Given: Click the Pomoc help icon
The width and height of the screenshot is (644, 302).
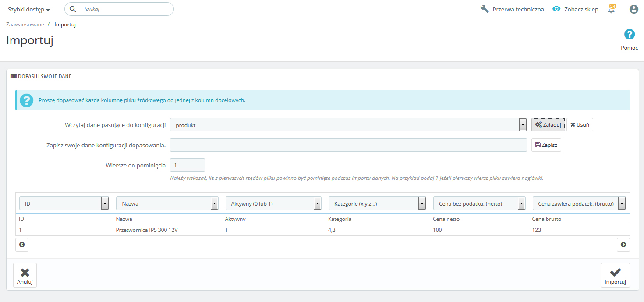Looking at the screenshot, I should pyautogui.click(x=629, y=35).
